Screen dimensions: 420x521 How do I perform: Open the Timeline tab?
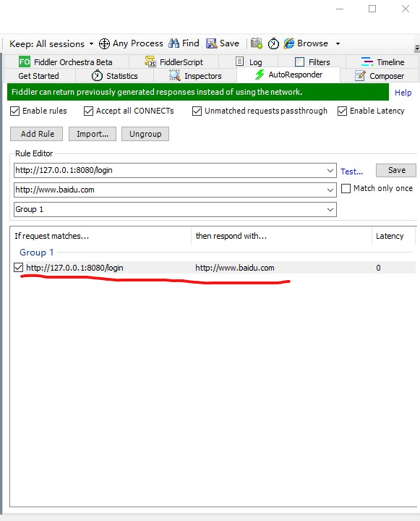[x=382, y=62]
